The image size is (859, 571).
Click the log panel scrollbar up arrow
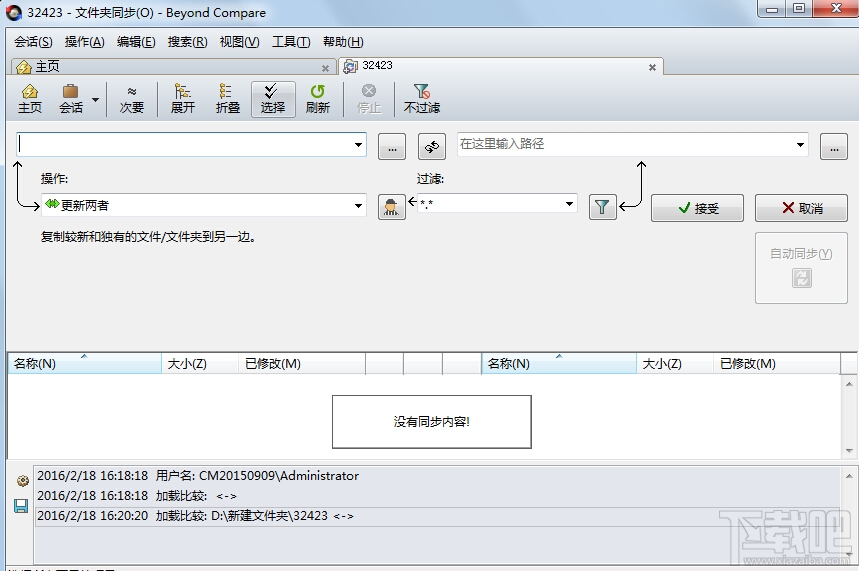pyautogui.click(x=849, y=476)
